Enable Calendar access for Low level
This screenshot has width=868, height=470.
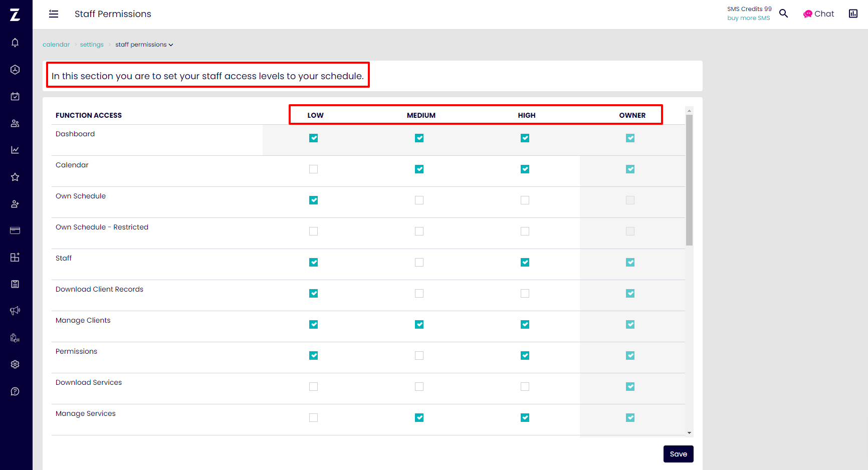coord(313,169)
